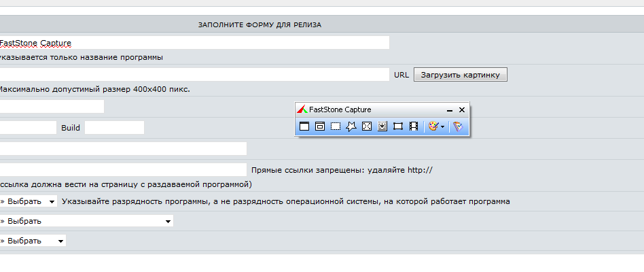This screenshot has width=644, height=272.
Task: Select Capture Full Screen tool
Action: [367, 126]
